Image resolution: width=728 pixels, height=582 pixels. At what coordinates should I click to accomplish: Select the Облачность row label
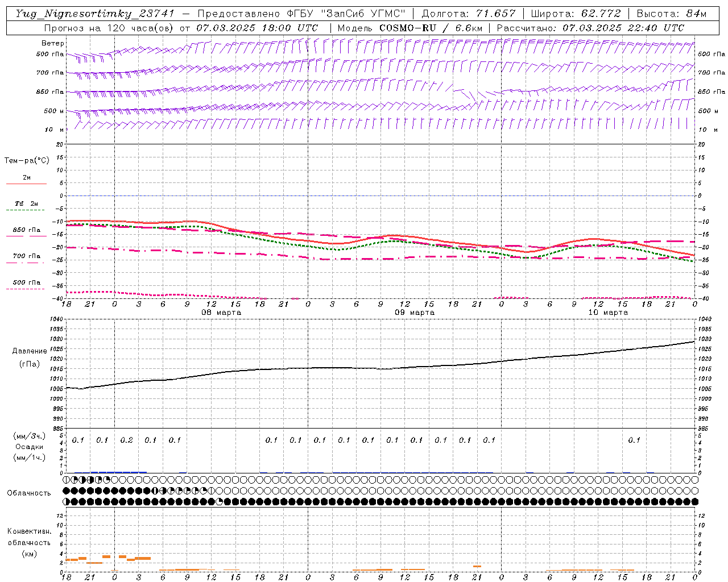(29, 493)
